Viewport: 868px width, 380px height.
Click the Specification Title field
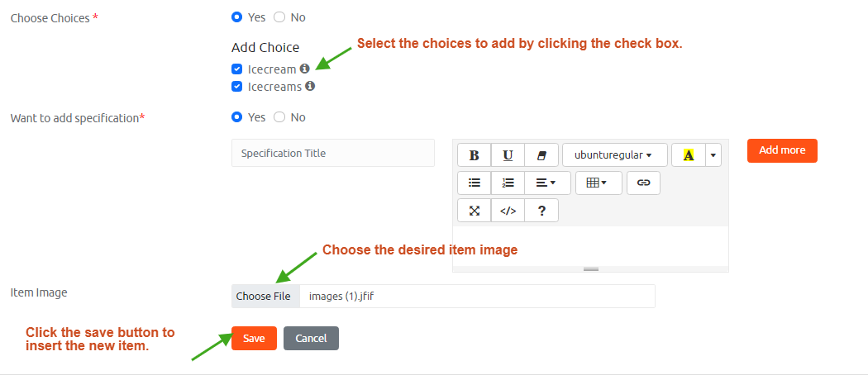click(332, 153)
